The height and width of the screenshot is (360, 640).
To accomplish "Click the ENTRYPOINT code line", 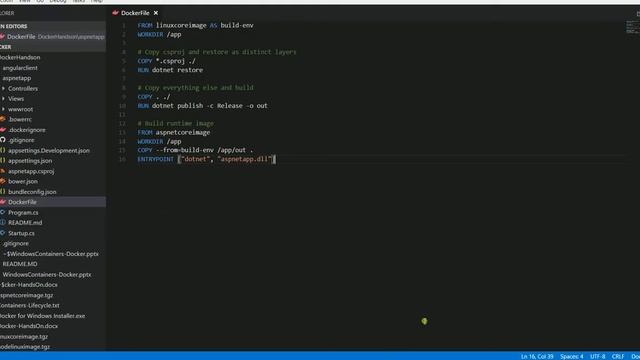I will pyautogui.click(x=206, y=159).
